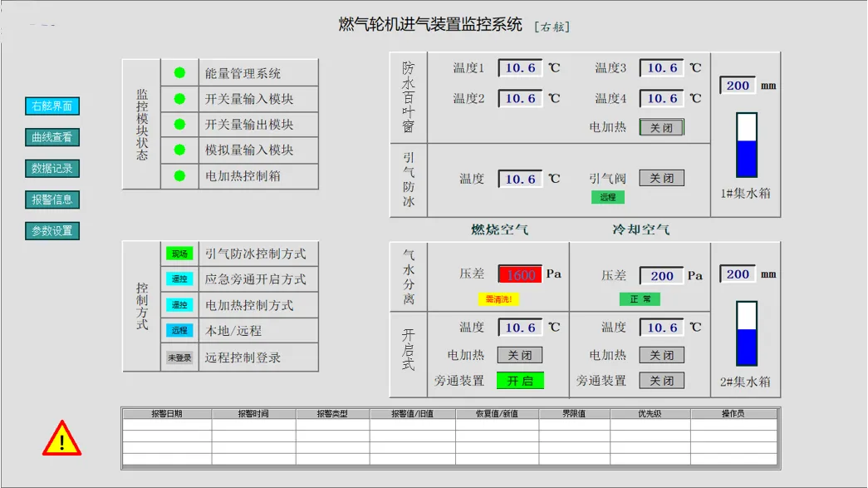Click the 需清洗! warning indicator
868x488 pixels.
(502, 298)
